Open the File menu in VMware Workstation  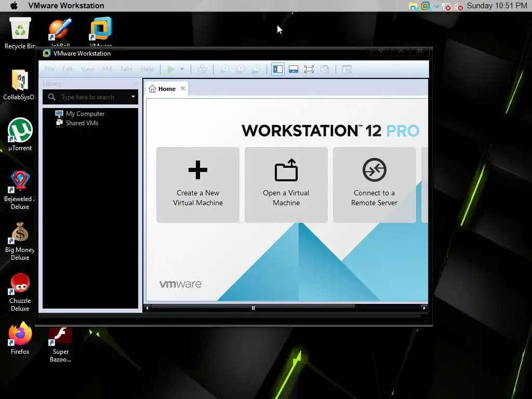pos(49,69)
